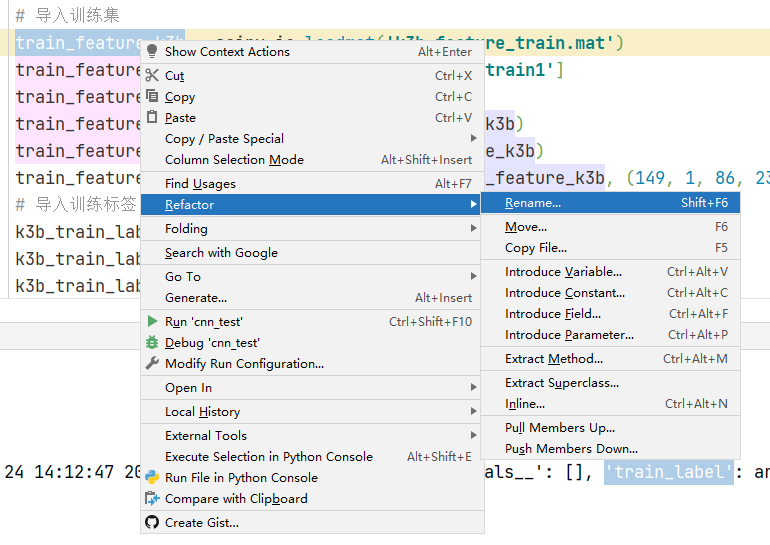The width and height of the screenshot is (770, 545).
Task: Select Paste from the context menu
Action: [x=312, y=118]
